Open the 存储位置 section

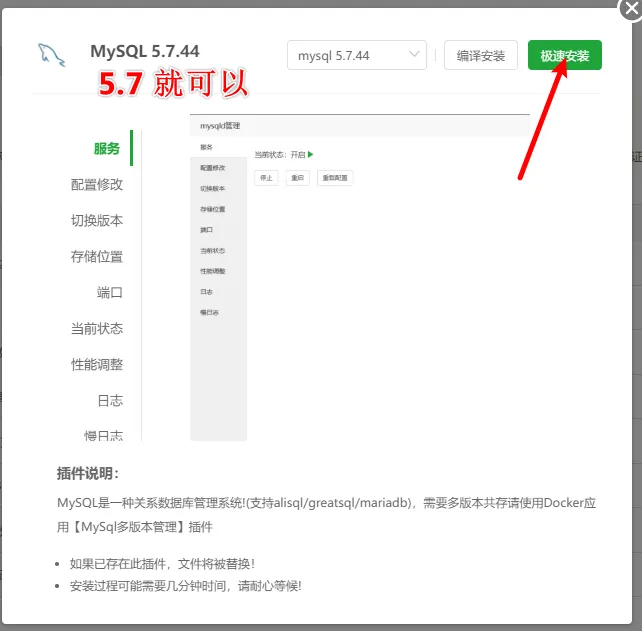click(x=97, y=256)
